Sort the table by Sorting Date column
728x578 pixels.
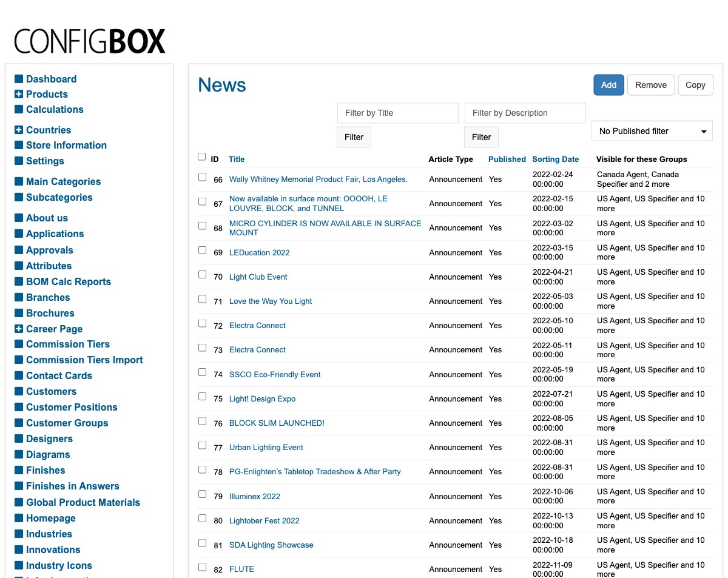tap(556, 160)
